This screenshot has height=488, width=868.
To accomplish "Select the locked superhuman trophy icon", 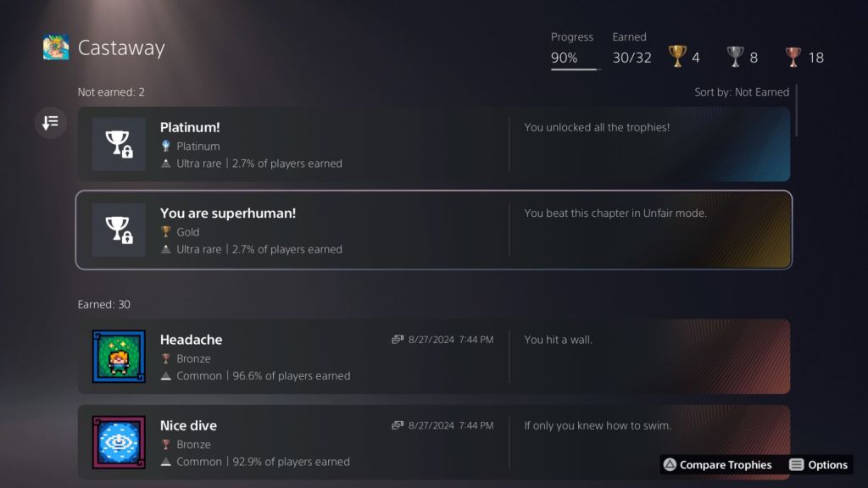I will point(119,230).
